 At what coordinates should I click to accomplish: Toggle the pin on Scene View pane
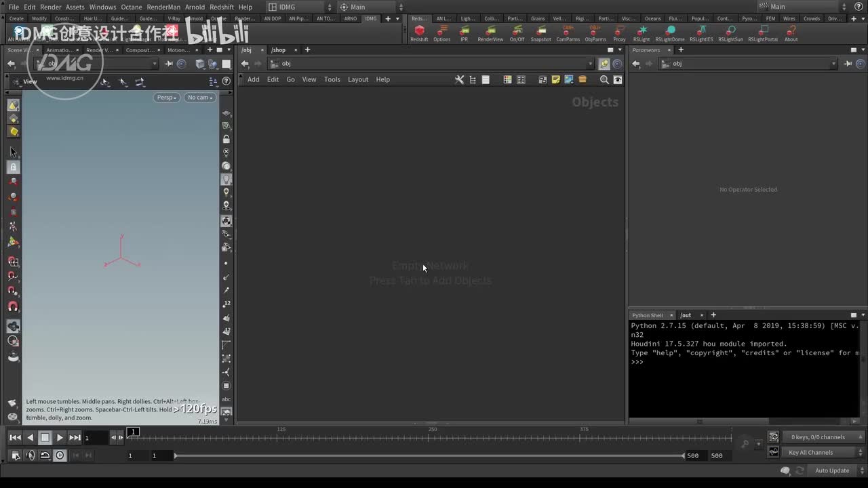pyautogui.click(x=170, y=63)
